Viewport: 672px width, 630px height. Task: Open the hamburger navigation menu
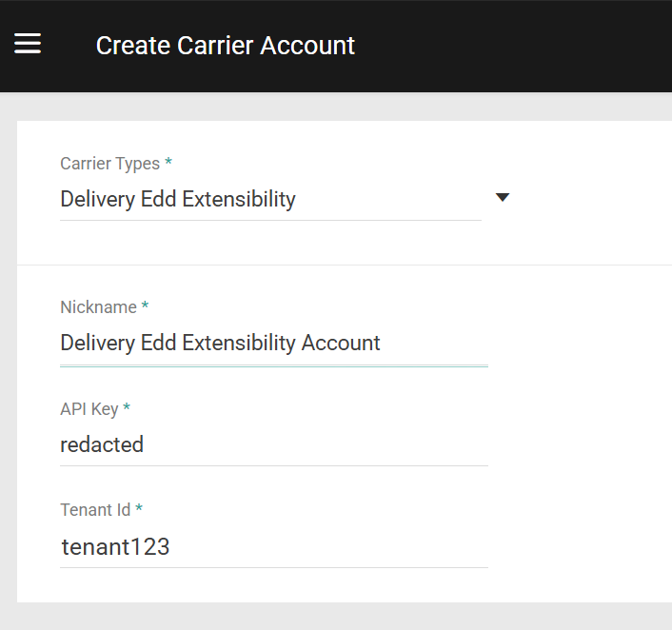pos(28,44)
